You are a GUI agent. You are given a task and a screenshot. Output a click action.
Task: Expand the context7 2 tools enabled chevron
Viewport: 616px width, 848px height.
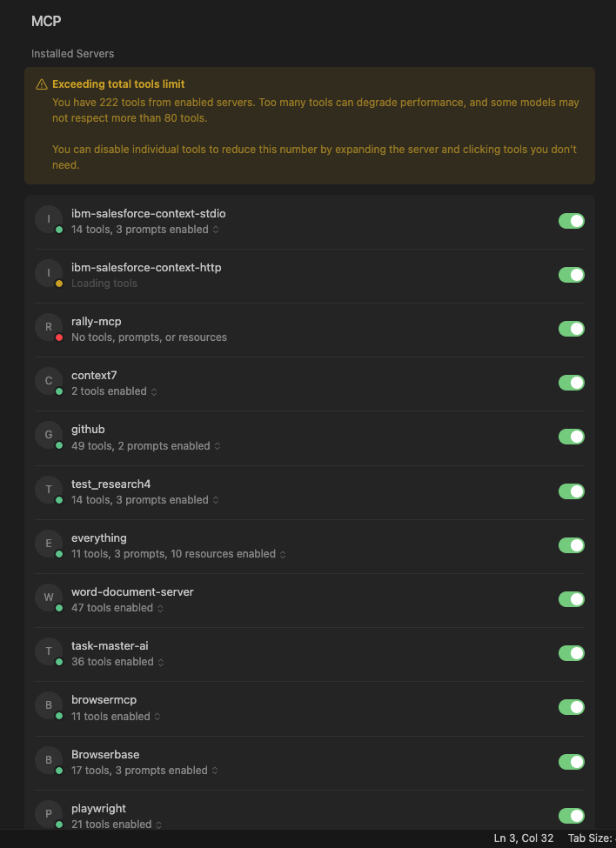point(154,392)
